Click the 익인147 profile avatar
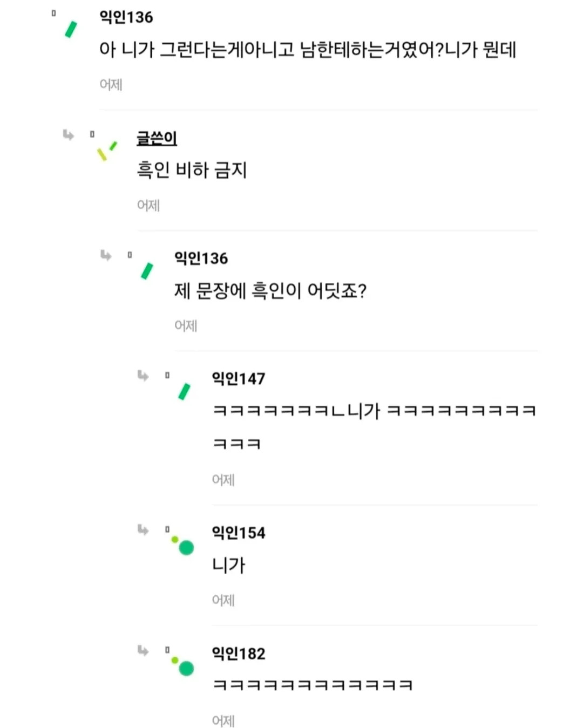 184,392
